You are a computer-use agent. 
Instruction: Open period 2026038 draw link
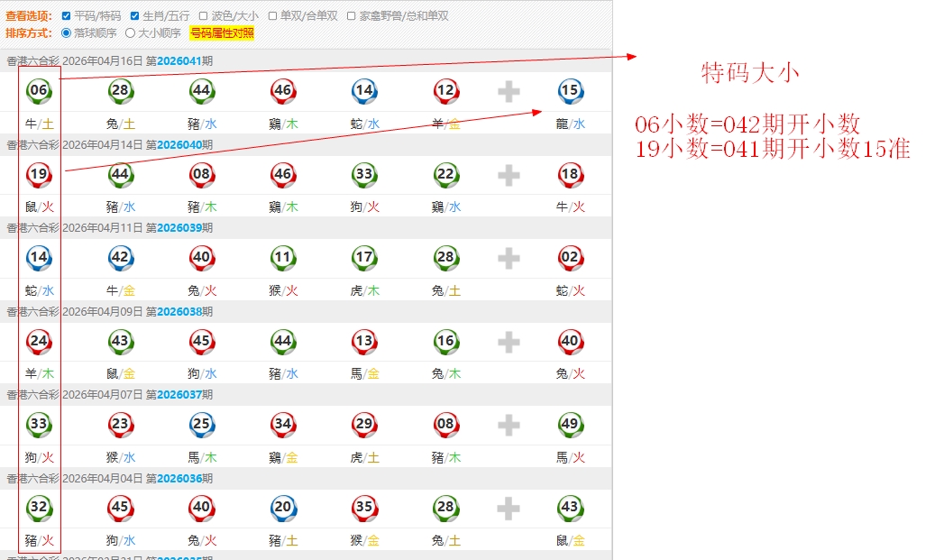point(185,312)
